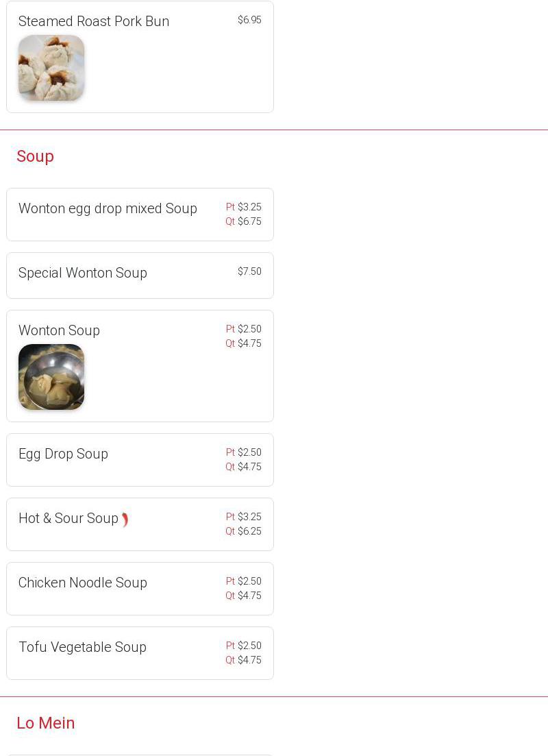Select pint price of Wonton egg drop Soup
This screenshot has height=756, width=548.
tap(244, 207)
